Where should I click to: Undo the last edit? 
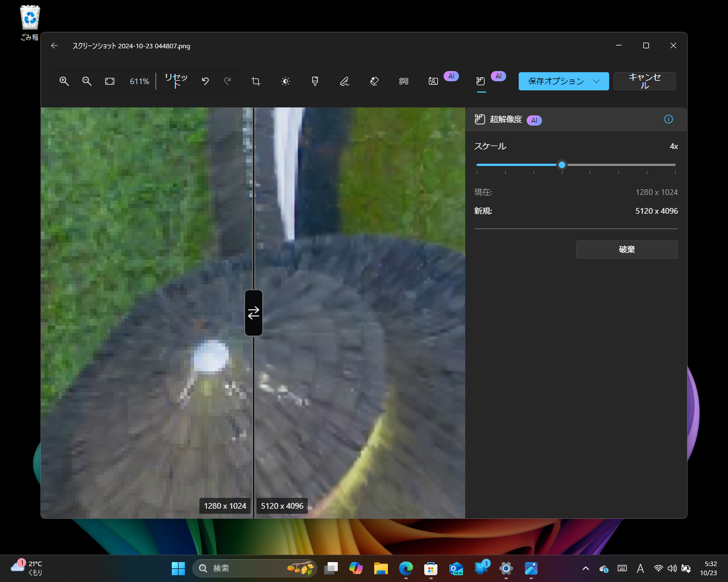point(205,81)
